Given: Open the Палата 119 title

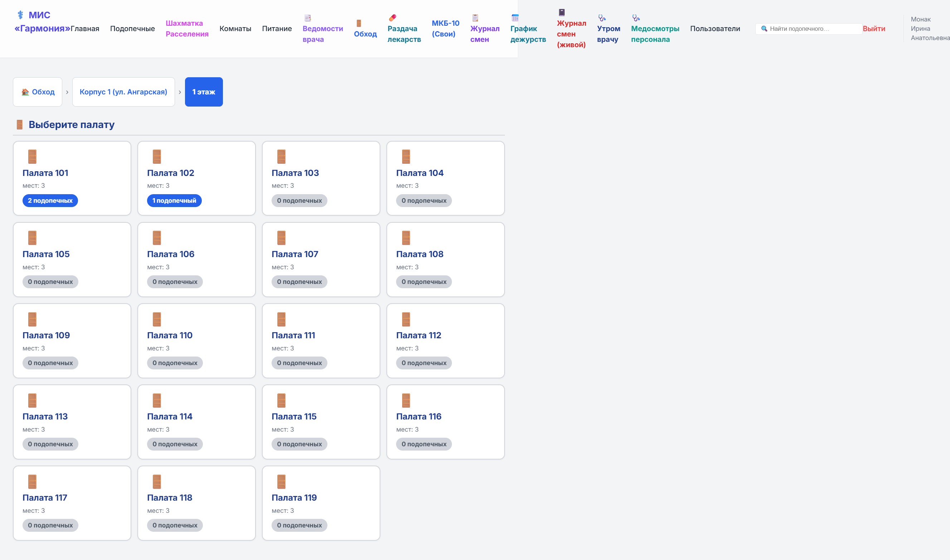Looking at the screenshot, I should (294, 497).
